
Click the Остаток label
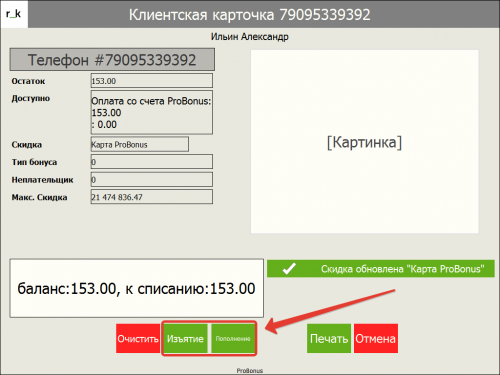(x=28, y=81)
